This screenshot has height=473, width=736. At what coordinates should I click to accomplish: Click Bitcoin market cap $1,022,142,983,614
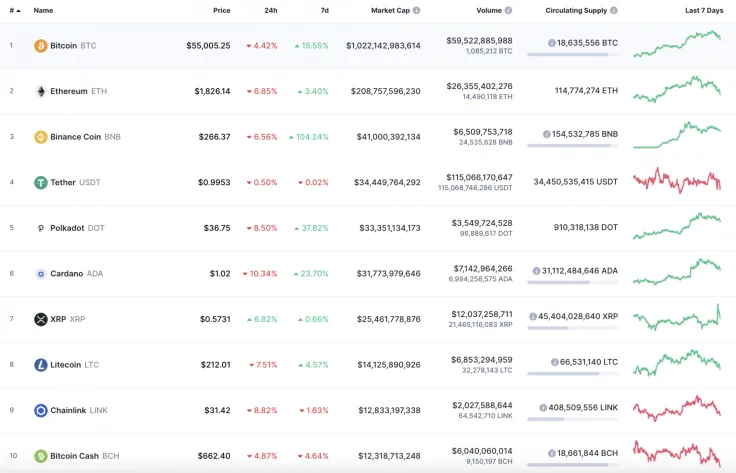point(383,46)
